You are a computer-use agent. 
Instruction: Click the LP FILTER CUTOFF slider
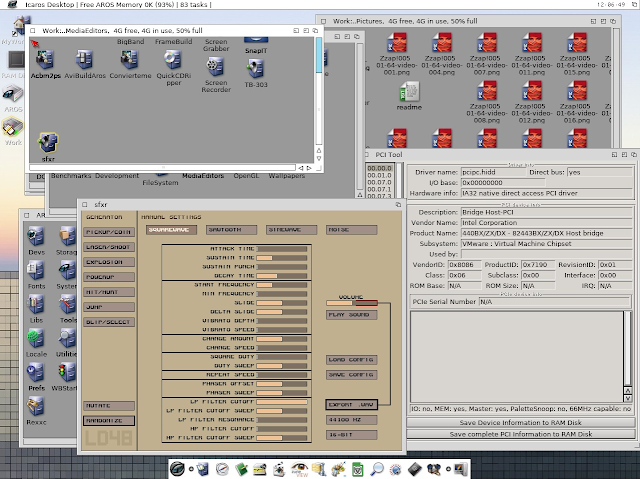[x=282, y=402]
